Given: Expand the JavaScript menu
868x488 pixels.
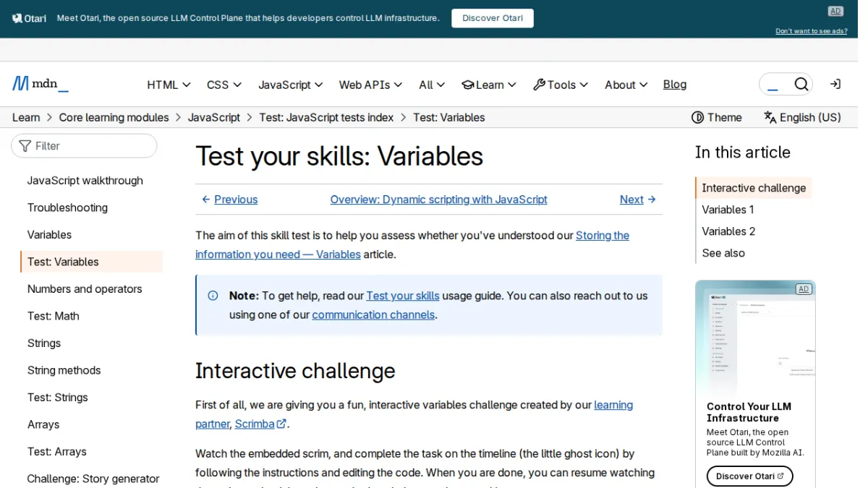Looking at the screenshot, I should 291,85.
